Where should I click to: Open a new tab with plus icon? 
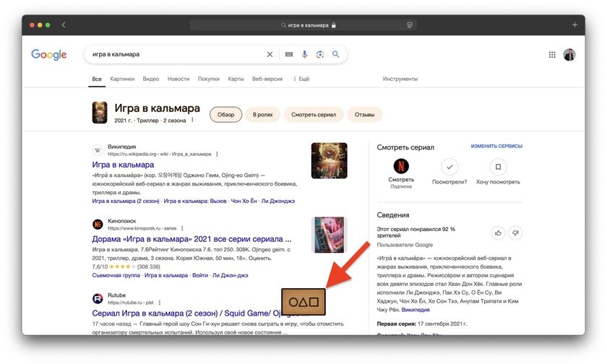[574, 25]
